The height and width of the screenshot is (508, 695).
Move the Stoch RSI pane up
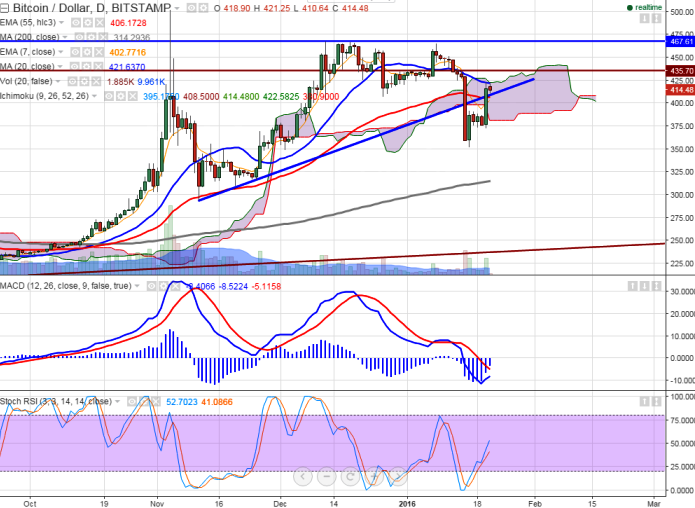[644, 402]
